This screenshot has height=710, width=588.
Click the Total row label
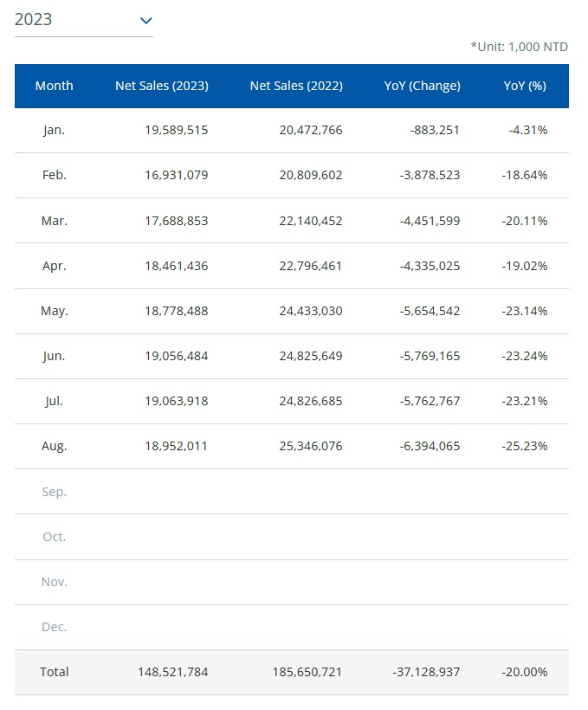coord(55,672)
